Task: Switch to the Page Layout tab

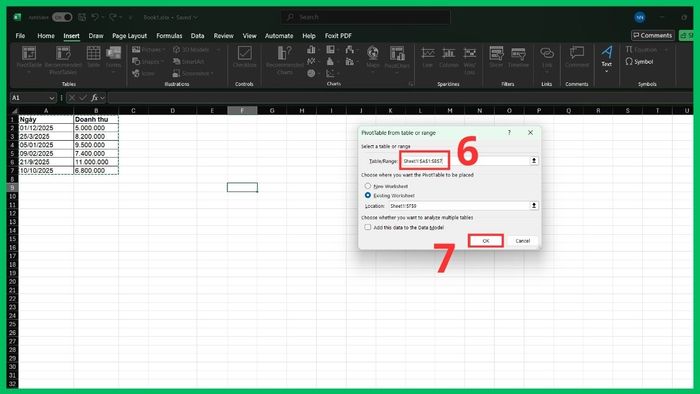Action: pyautogui.click(x=129, y=36)
